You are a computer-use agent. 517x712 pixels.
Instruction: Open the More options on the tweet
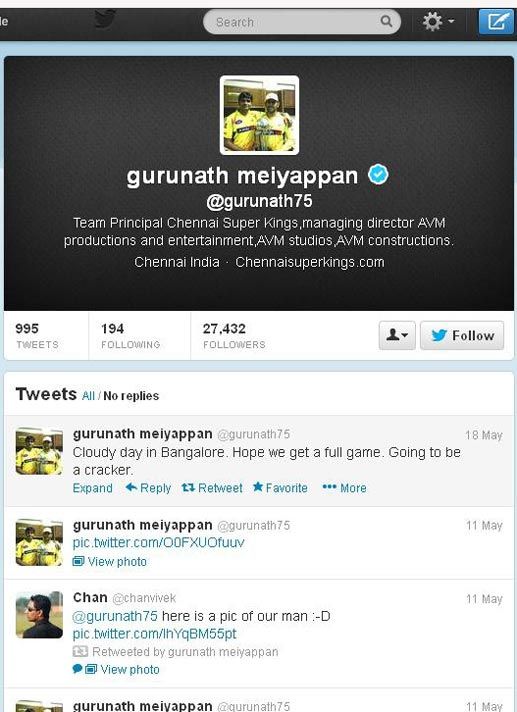(345, 488)
